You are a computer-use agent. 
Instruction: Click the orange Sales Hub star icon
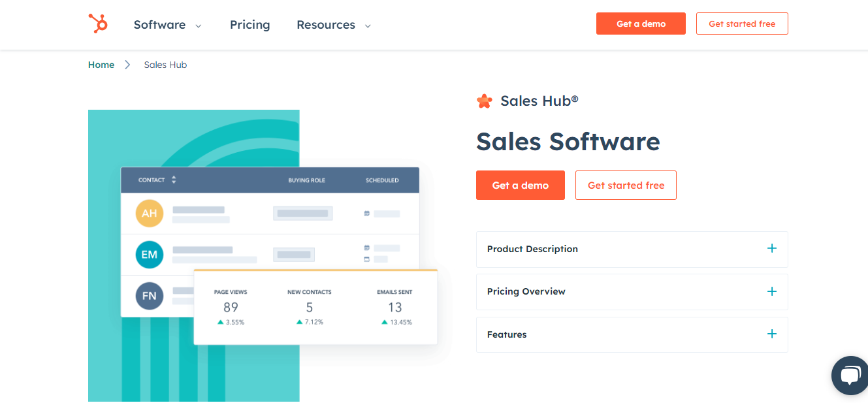(x=484, y=101)
